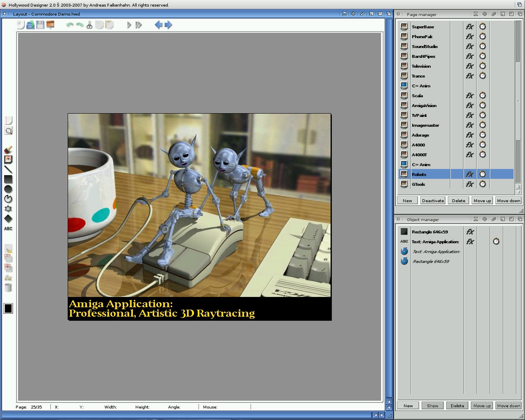Image resolution: width=525 pixels, height=420 pixels.
Task: Click the scissors cut icon in toolbar
Action: click(89, 25)
